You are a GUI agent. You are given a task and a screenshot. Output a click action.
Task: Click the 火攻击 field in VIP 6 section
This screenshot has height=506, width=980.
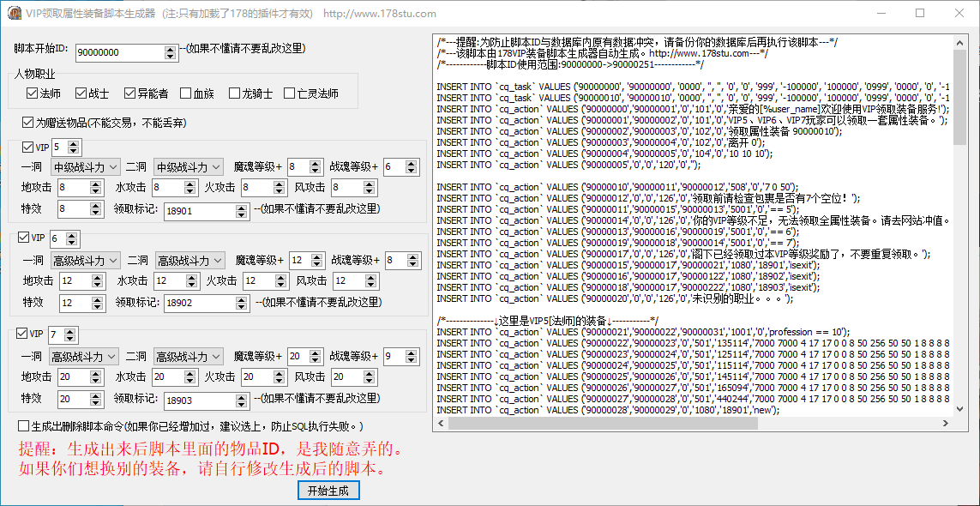(x=259, y=282)
